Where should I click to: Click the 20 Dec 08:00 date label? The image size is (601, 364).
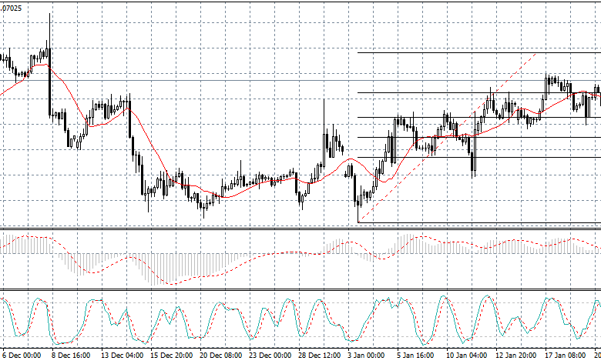pyautogui.click(x=222, y=356)
